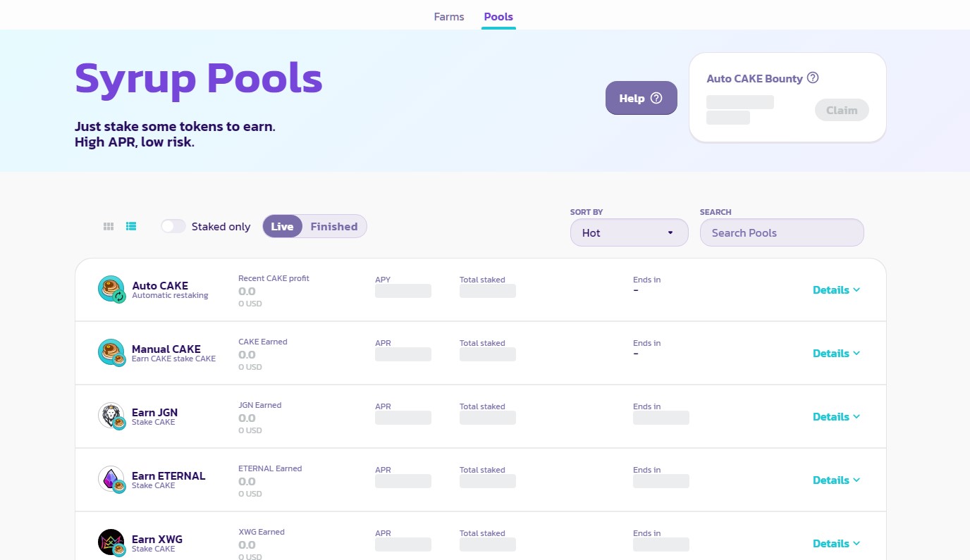Click the Earn XWG token icon

click(111, 543)
